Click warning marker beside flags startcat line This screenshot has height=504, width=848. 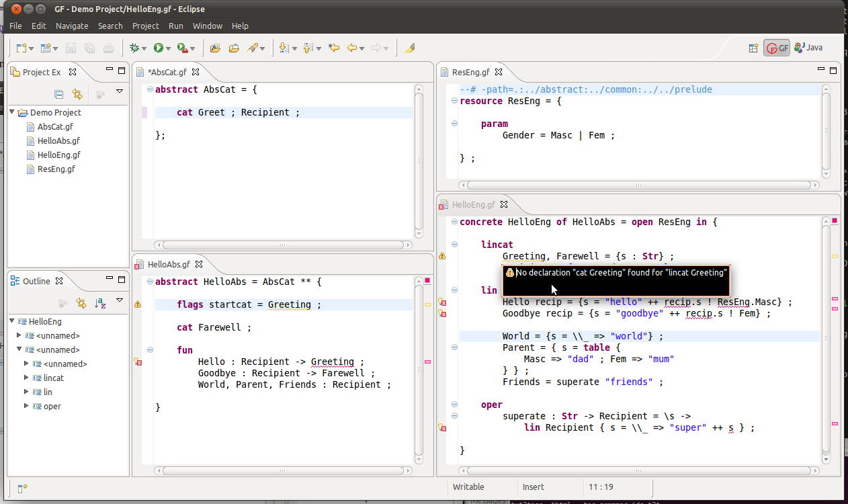coord(138,305)
